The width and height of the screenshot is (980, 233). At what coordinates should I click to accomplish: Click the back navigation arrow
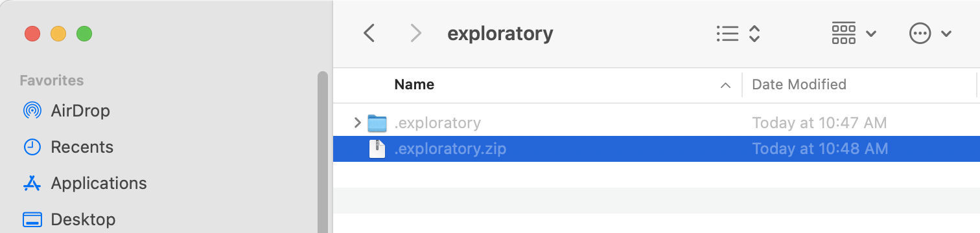point(369,33)
